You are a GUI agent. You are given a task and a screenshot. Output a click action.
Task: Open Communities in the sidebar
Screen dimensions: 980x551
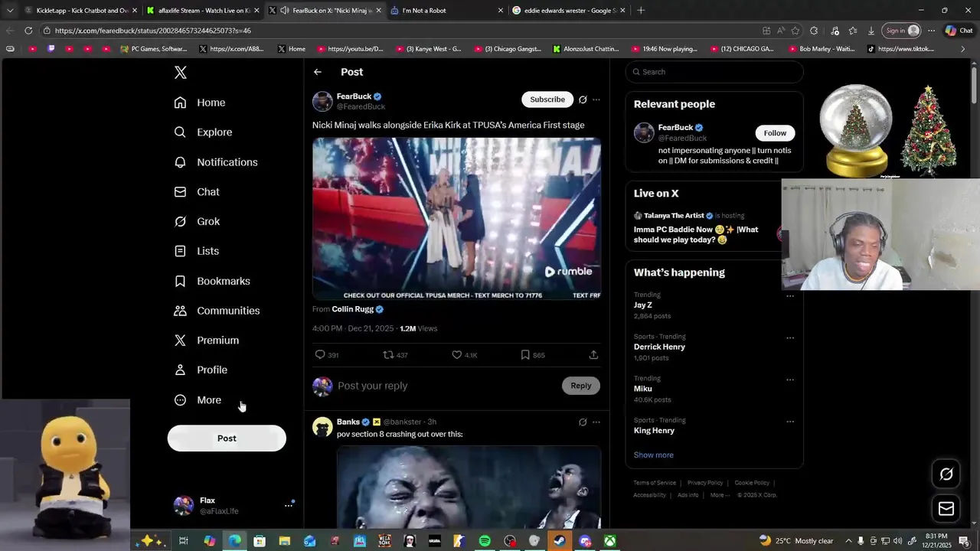(217, 311)
